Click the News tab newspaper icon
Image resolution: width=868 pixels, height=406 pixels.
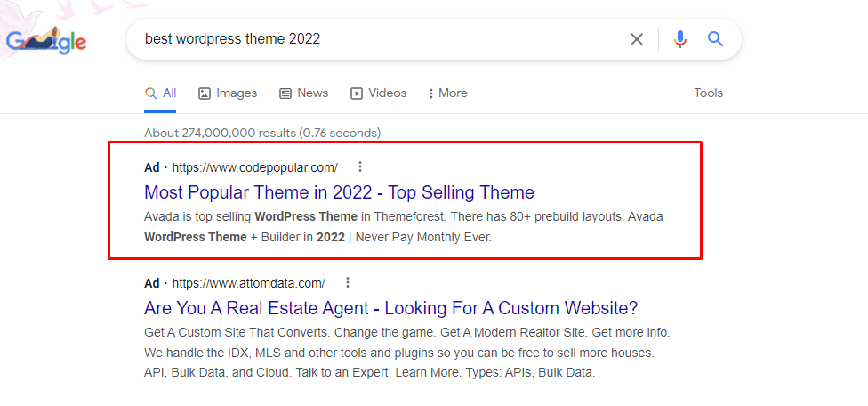click(x=285, y=93)
